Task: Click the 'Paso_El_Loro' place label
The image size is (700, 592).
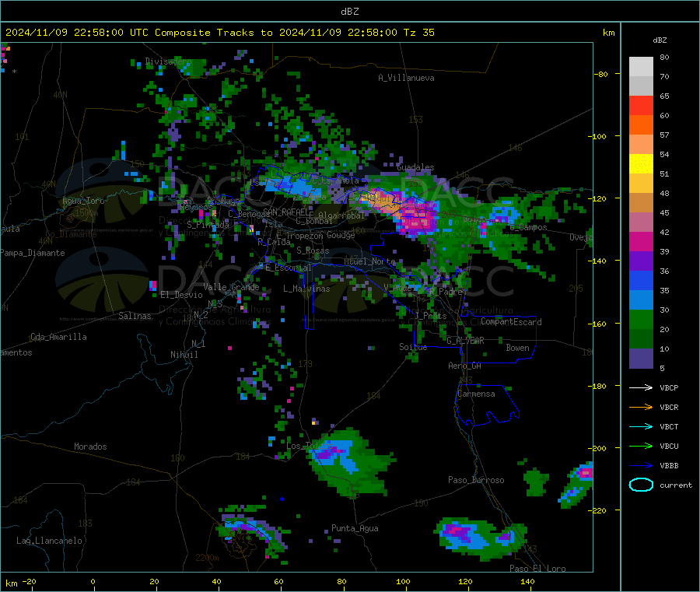Action: (x=537, y=569)
